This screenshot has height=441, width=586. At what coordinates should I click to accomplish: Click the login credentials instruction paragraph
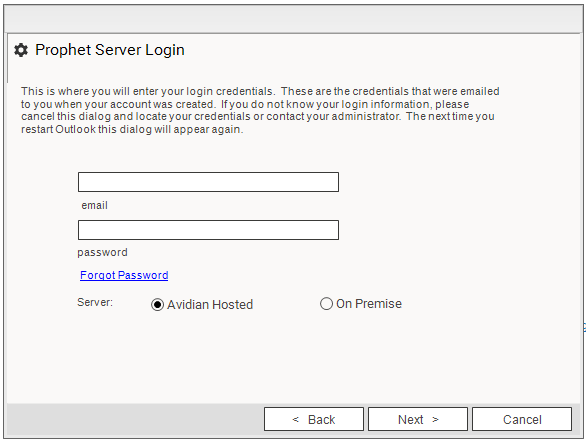(260, 110)
